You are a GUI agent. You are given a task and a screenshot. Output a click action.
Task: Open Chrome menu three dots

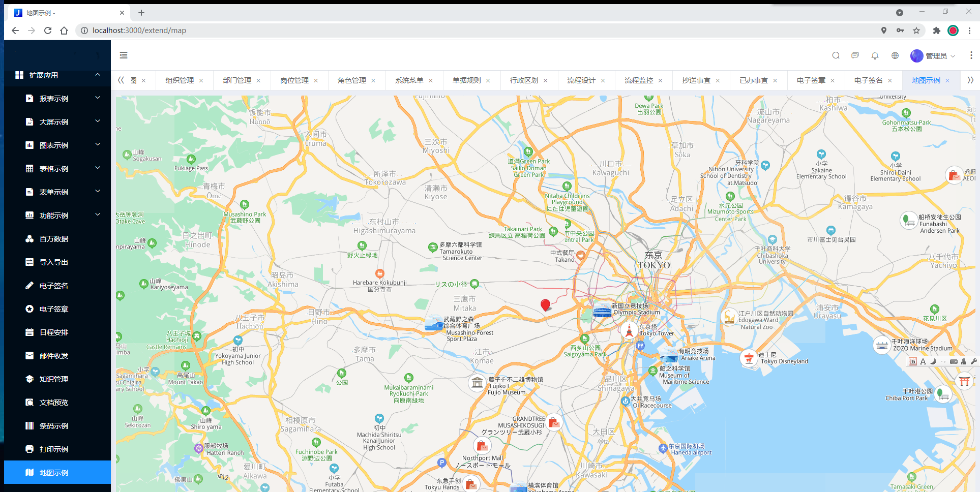tap(969, 30)
